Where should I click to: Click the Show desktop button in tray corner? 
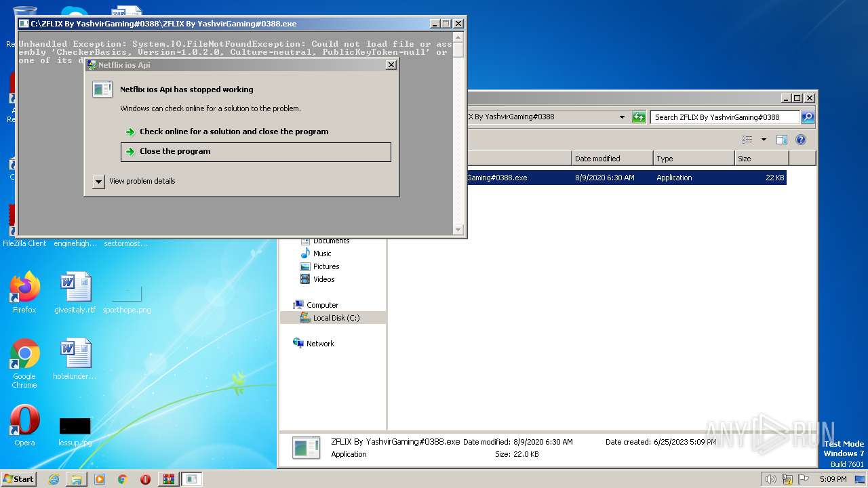tap(861, 479)
